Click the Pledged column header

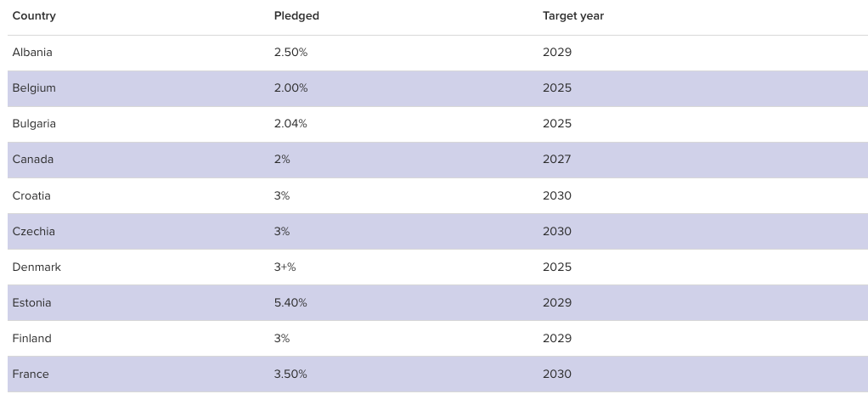pos(296,16)
